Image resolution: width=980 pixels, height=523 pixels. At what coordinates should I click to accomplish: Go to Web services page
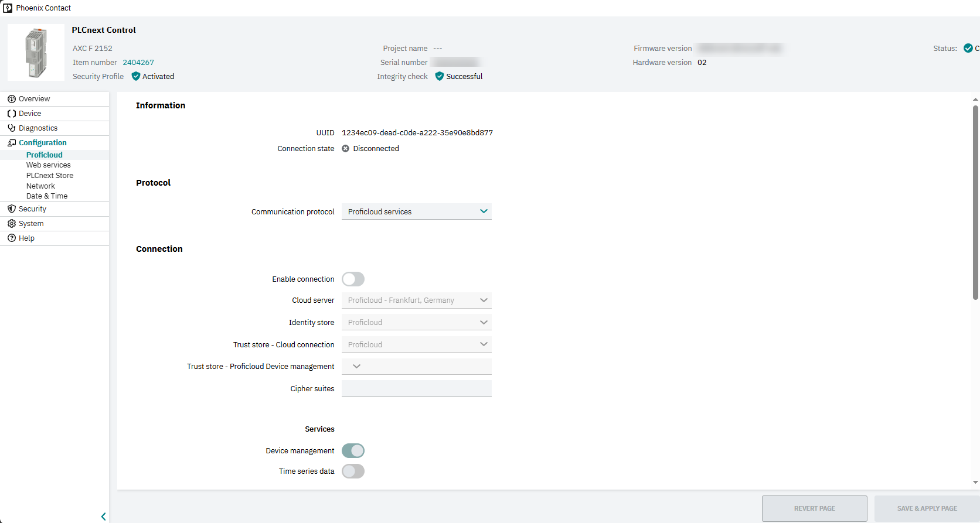pyautogui.click(x=48, y=165)
